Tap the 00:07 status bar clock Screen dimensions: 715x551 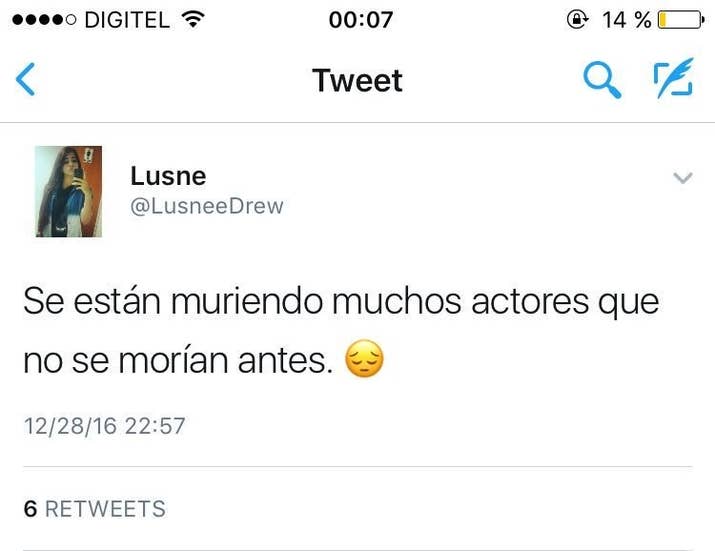[x=361, y=20]
